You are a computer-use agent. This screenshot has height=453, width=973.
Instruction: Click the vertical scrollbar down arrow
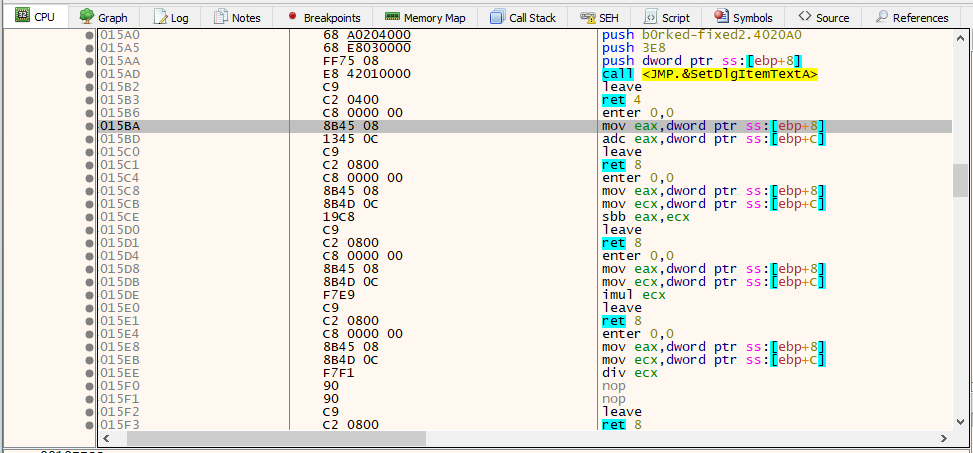pos(959,422)
